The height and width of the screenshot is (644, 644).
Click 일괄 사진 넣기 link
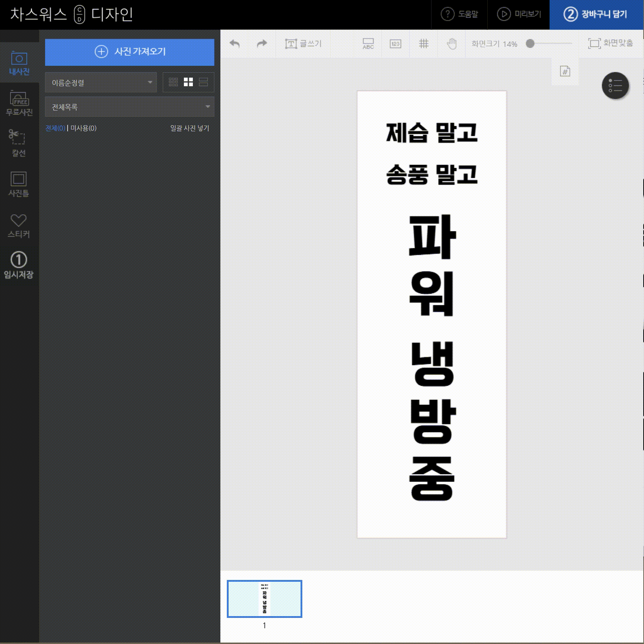(x=190, y=128)
